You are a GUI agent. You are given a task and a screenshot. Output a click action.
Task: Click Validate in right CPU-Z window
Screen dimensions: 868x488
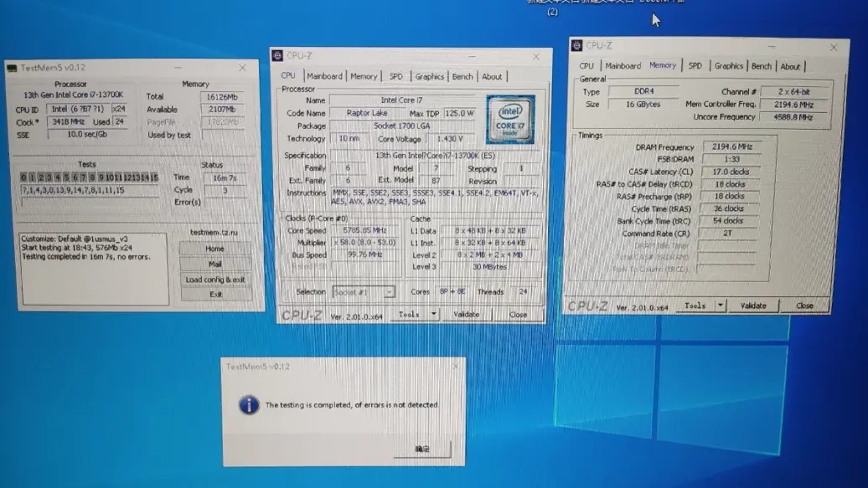[x=753, y=306]
